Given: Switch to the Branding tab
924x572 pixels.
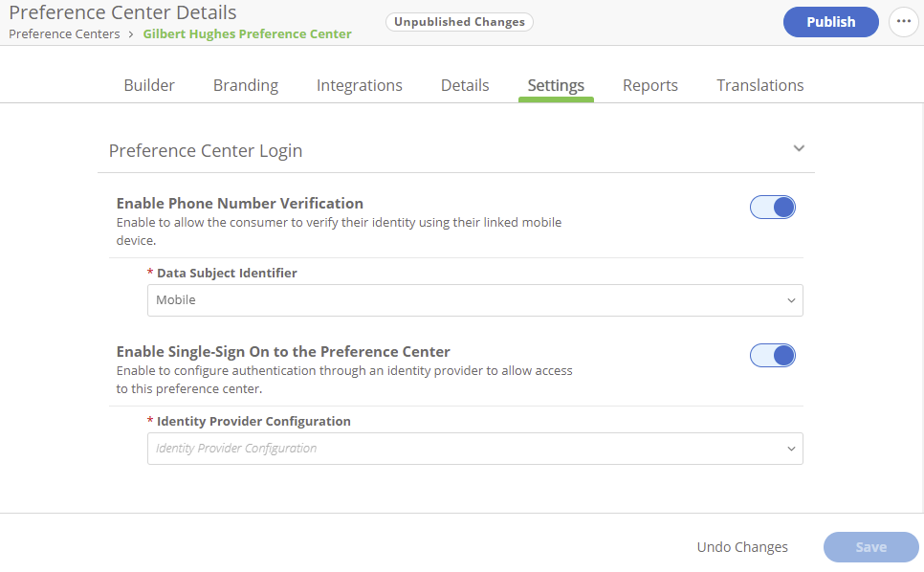Looking at the screenshot, I should pyautogui.click(x=246, y=85).
